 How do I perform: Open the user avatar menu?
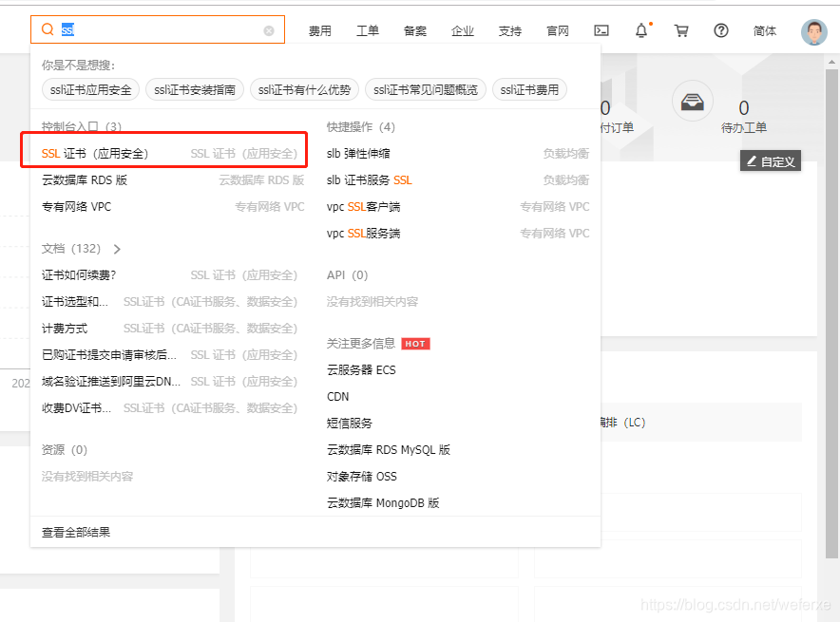coord(814,32)
